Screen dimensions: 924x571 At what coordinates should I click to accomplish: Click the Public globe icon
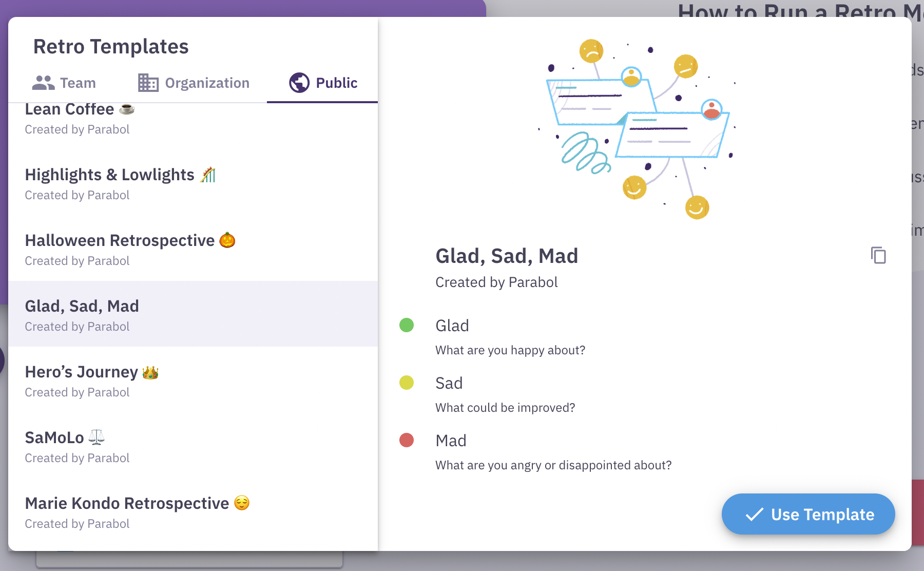pyautogui.click(x=299, y=82)
